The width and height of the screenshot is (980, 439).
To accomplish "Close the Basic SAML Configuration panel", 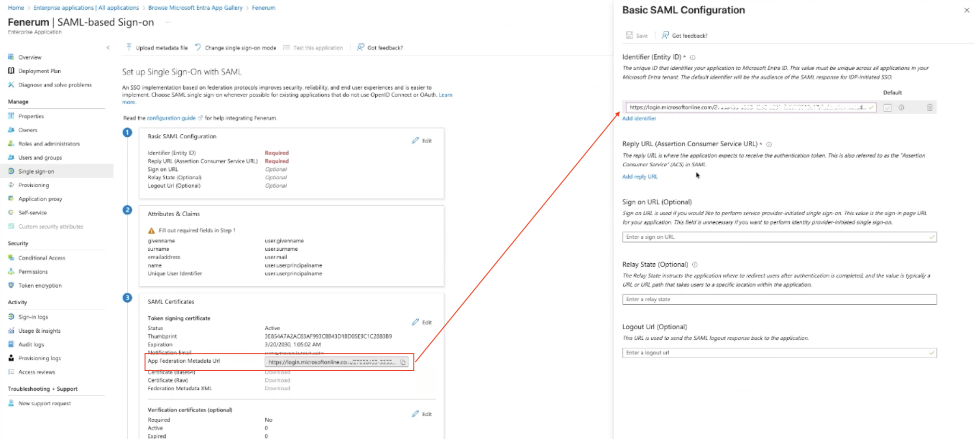I will 967,10.
